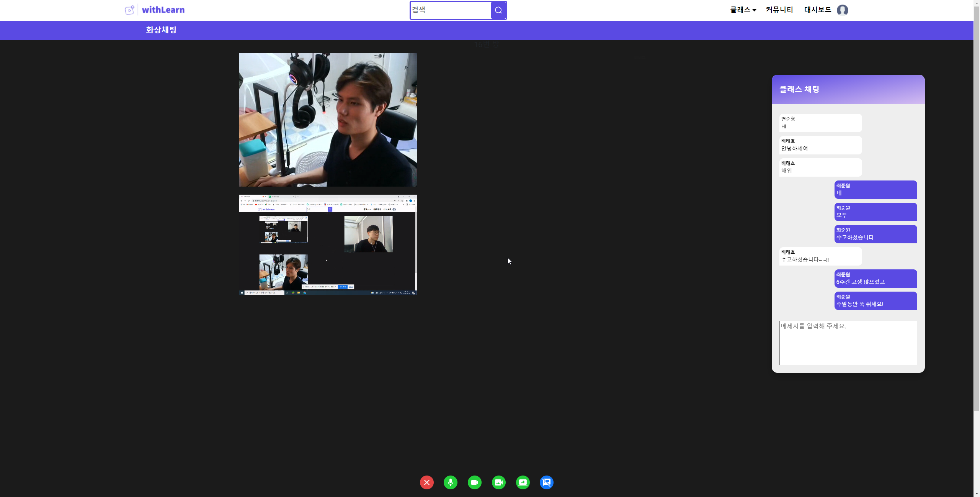The width and height of the screenshot is (980, 497).
Task: Mute the microphone
Action: click(451, 482)
